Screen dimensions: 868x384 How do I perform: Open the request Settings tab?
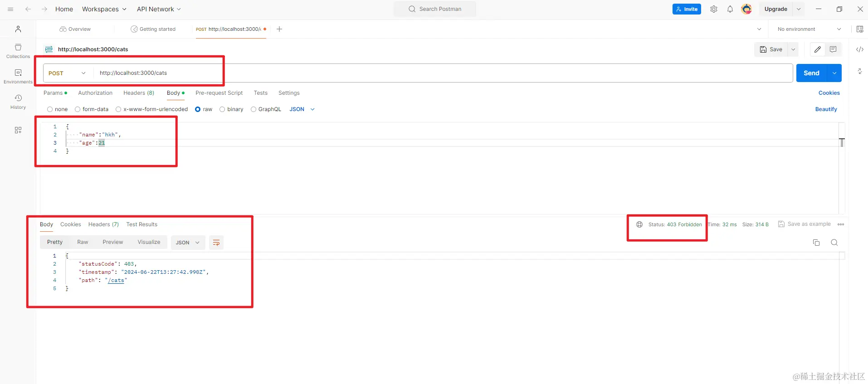(289, 93)
